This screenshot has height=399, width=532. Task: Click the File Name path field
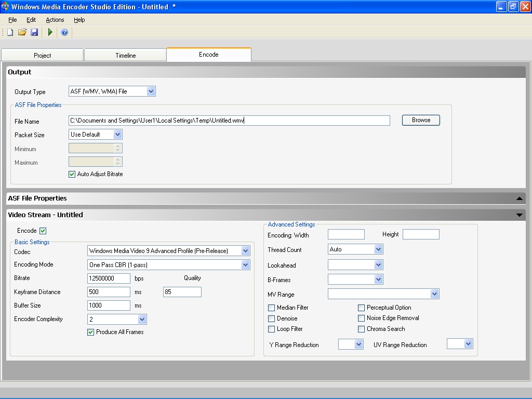tap(229, 121)
